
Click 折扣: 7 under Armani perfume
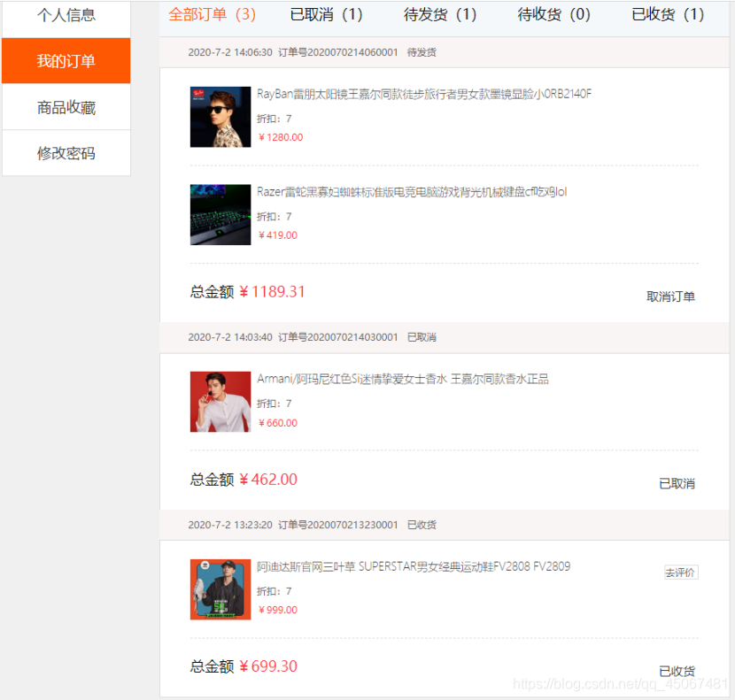275,404
